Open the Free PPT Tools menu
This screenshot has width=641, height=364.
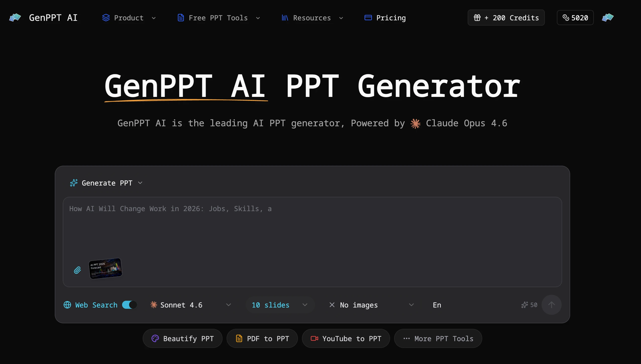click(x=218, y=18)
